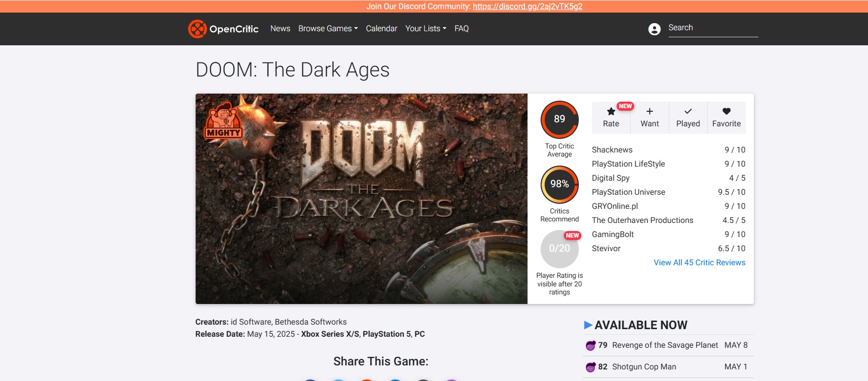The width and height of the screenshot is (868, 381).
Task: Open the Discord invite link
Action: [528, 7]
